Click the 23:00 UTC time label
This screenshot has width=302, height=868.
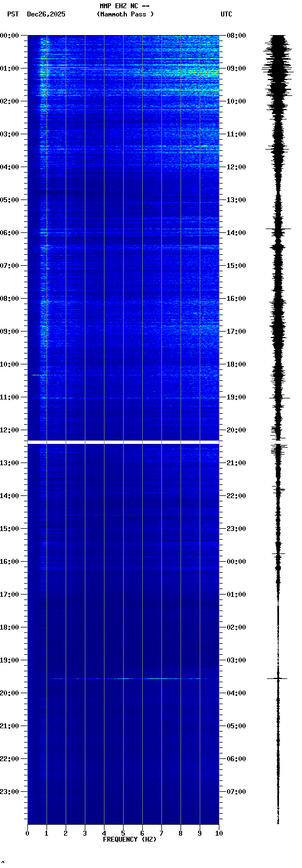[236, 529]
